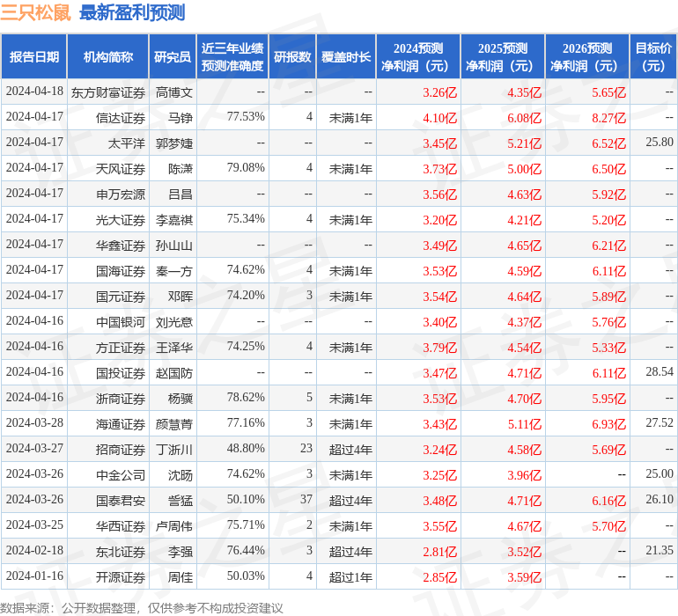Click the 研报数 column header
This screenshot has width=678, height=616.
(292, 56)
